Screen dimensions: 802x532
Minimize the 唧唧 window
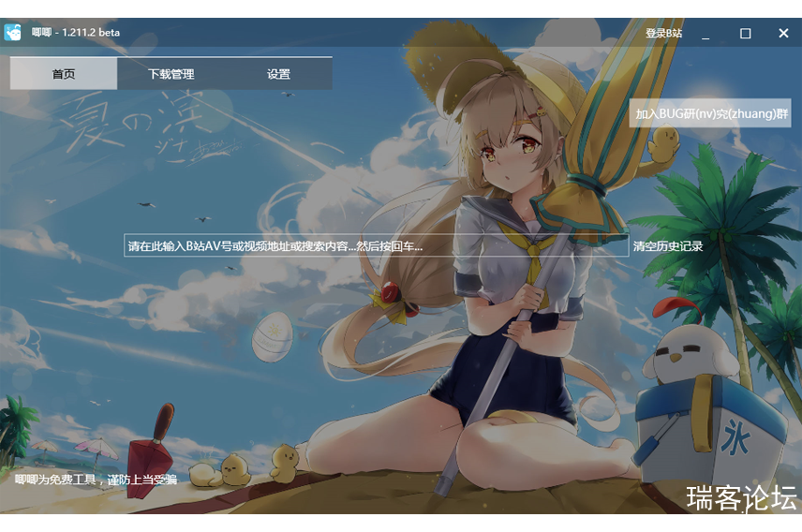point(705,34)
